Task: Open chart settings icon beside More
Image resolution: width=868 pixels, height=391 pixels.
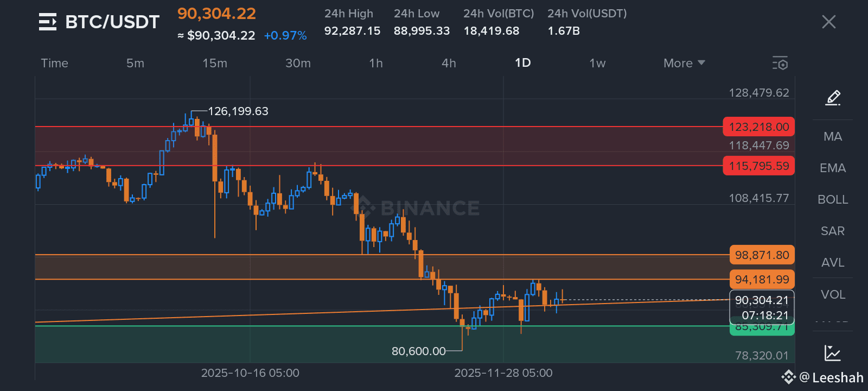Action: (x=780, y=64)
